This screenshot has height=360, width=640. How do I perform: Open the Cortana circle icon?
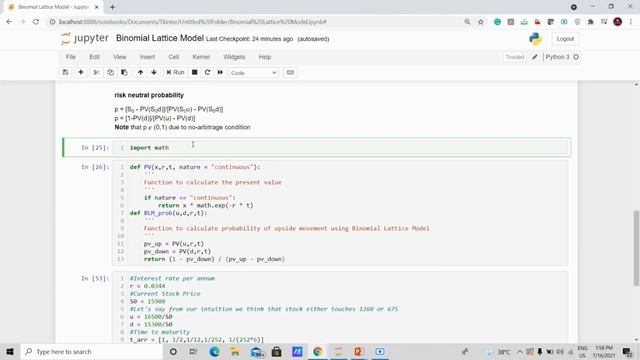173,351
